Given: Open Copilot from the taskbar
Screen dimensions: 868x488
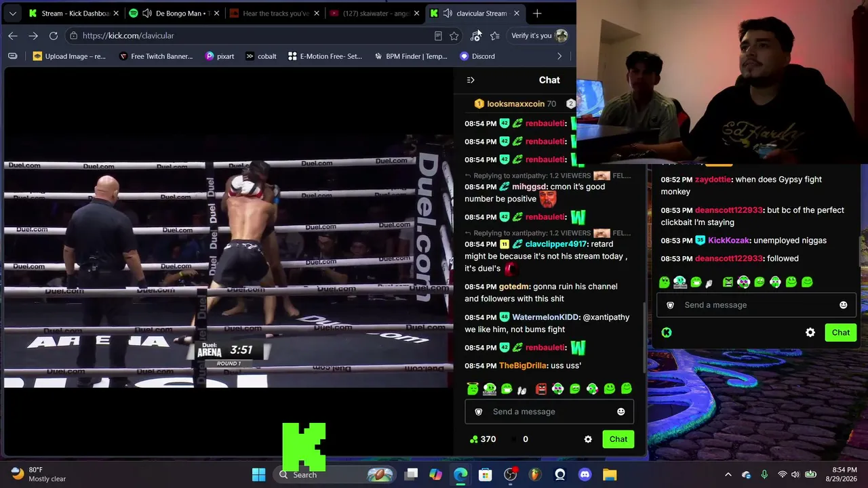Looking at the screenshot, I should [x=435, y=474].
